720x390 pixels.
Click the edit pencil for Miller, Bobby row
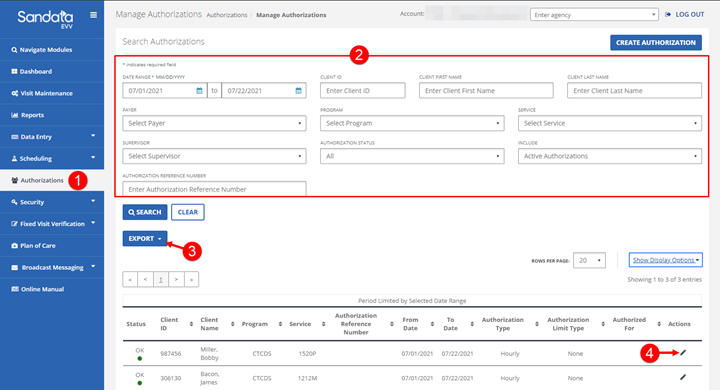point(683,352)
